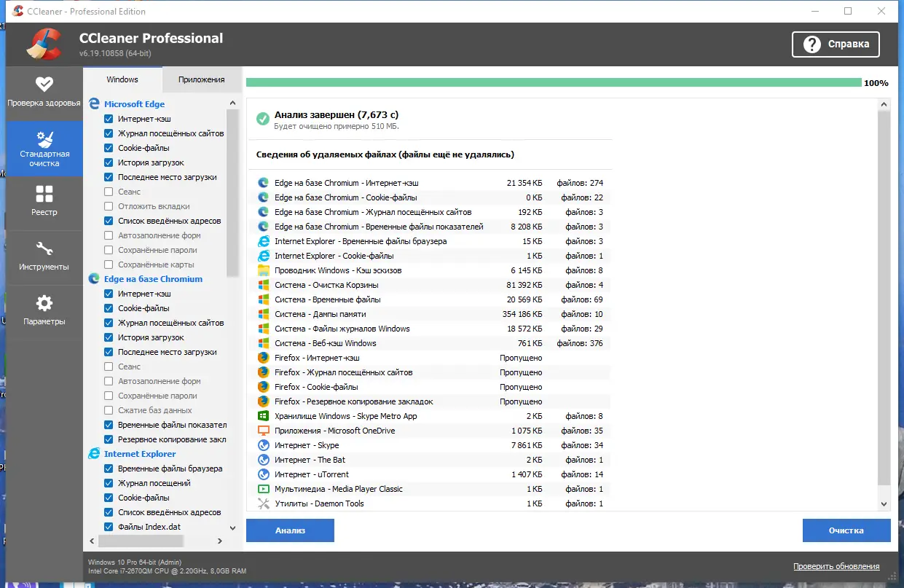Check Сжатие баз данных option
Screen dimensions: 904x588
[109, 410]
